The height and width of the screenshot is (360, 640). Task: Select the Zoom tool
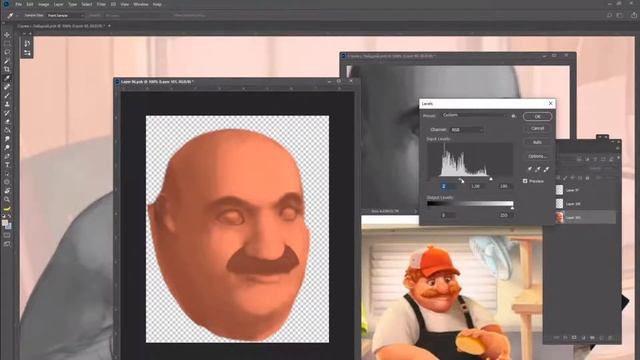click(7, 199)
